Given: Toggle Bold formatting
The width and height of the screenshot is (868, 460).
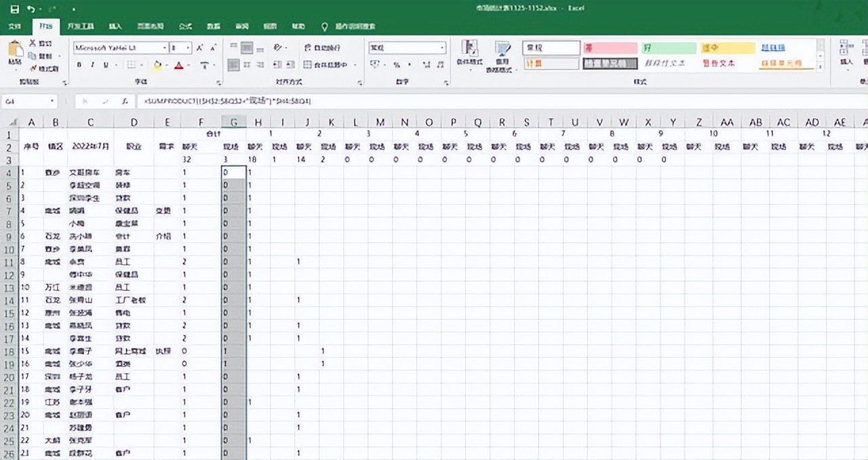Looking at the screenshot, I should 79,65.
